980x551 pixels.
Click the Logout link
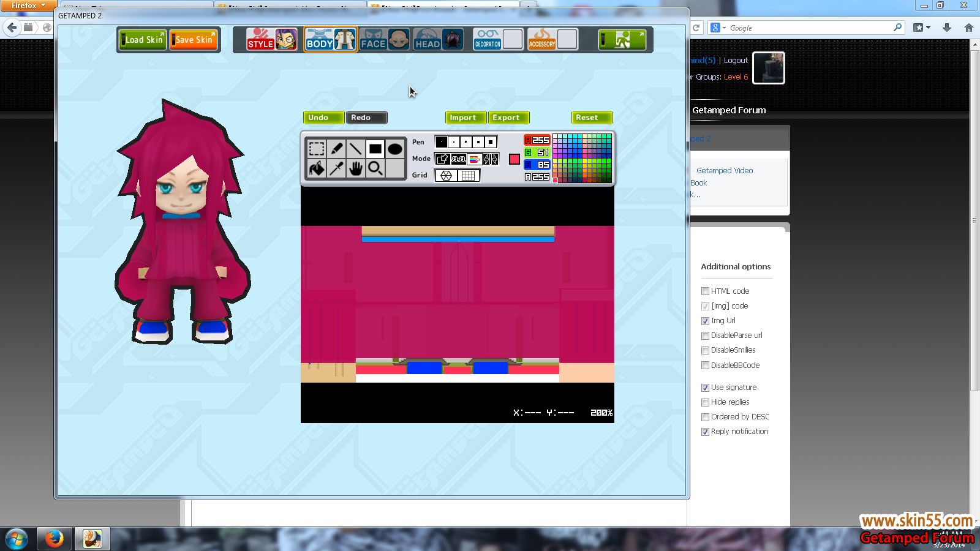coord(736,61)
